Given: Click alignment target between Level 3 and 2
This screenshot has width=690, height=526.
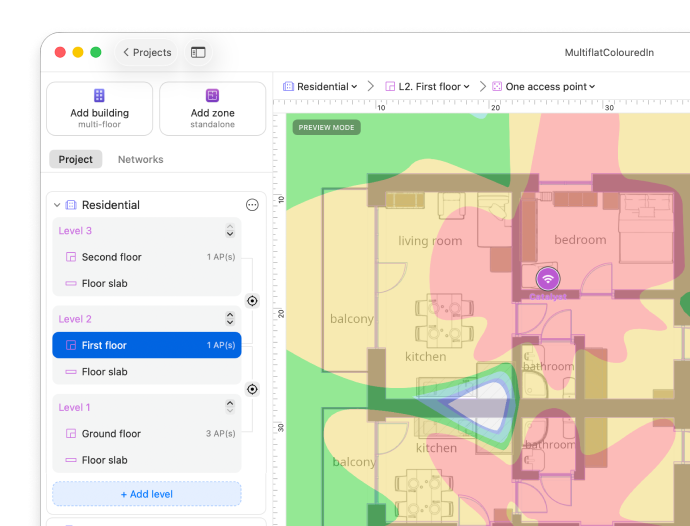Looking at the screenshot, I should coord(252,301).
